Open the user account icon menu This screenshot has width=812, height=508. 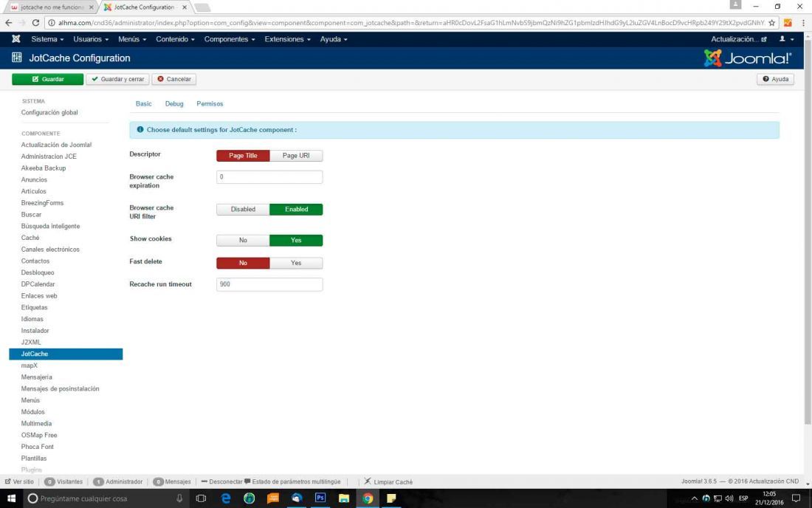point(786,39)
